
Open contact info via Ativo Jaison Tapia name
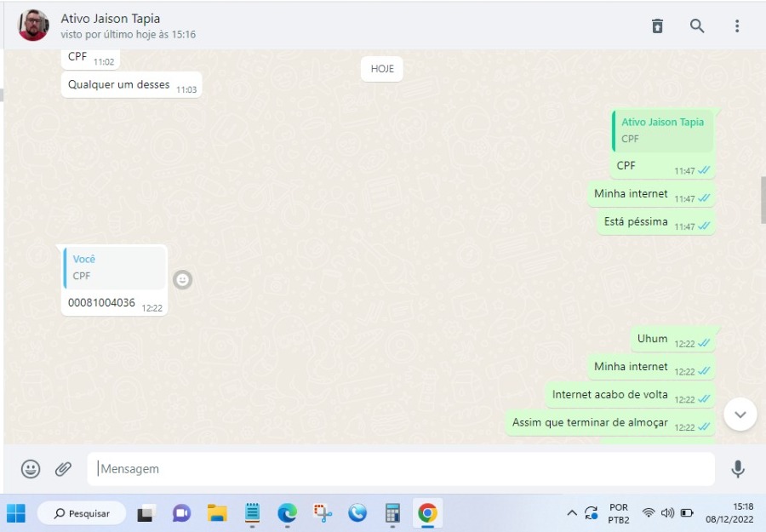click(111, 19)
